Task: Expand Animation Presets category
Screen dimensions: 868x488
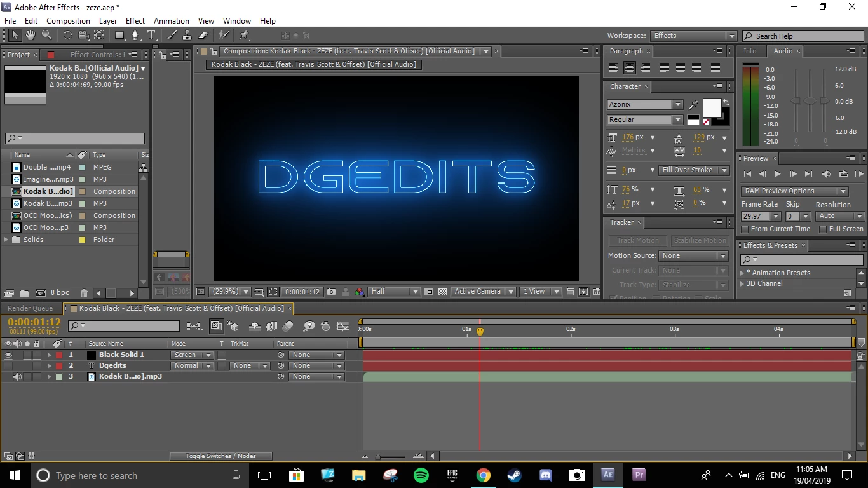Action: tap(742, 273)
